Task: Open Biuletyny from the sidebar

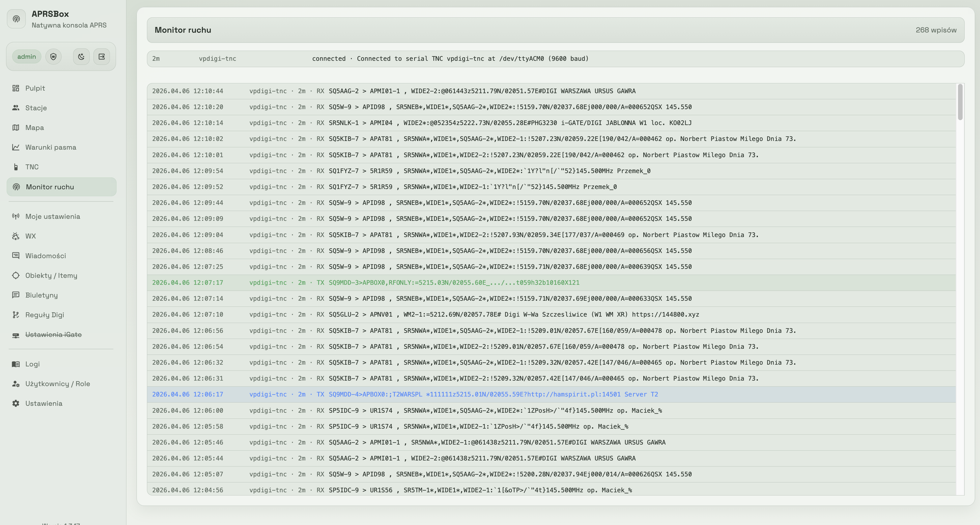Action: [41, 295]
